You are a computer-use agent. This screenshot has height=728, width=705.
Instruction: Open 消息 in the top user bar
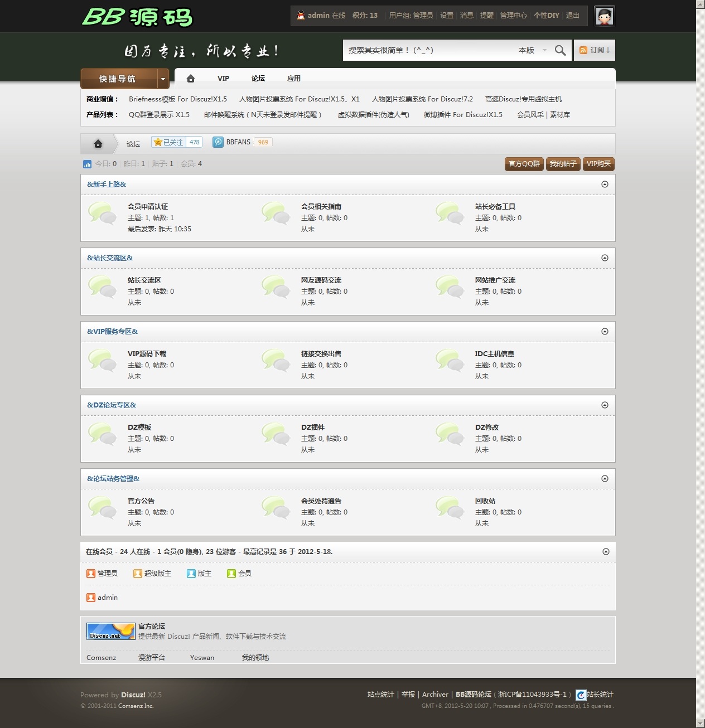(467, 16)
